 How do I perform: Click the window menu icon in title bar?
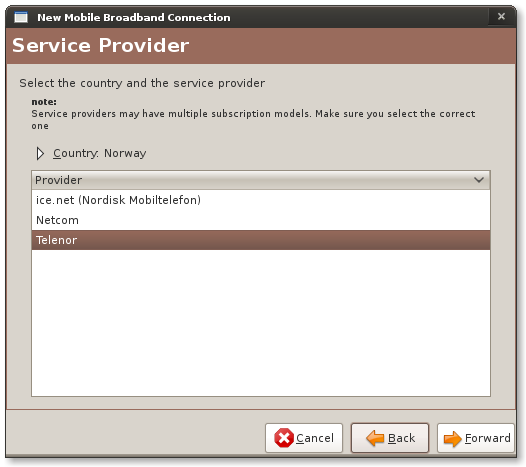pyautogui.click(x=21, y=17)
